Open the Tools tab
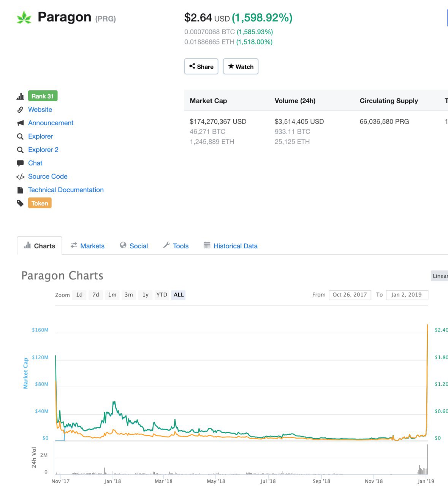Image resolution: width=448 pixels, height=486 pixels. tap(176, 246)
